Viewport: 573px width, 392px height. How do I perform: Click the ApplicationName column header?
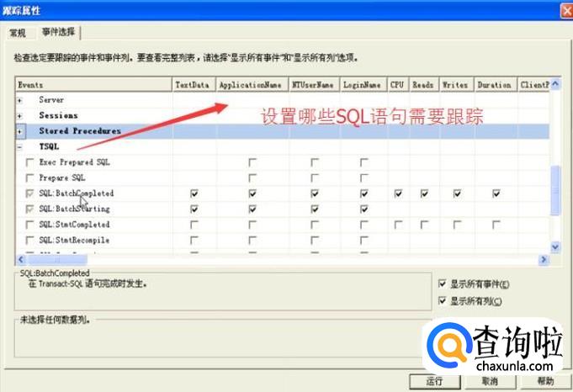[x=250, y=85]
